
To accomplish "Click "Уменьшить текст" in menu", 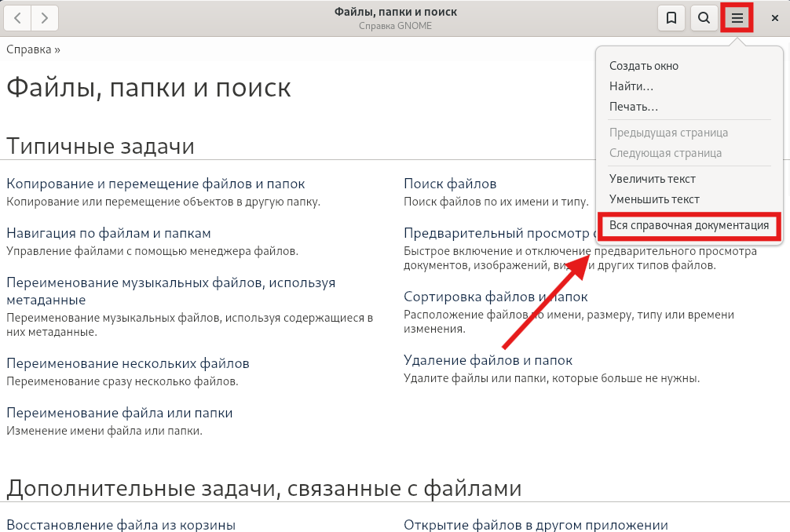I will pyautogui.click(x=654, y=199).
